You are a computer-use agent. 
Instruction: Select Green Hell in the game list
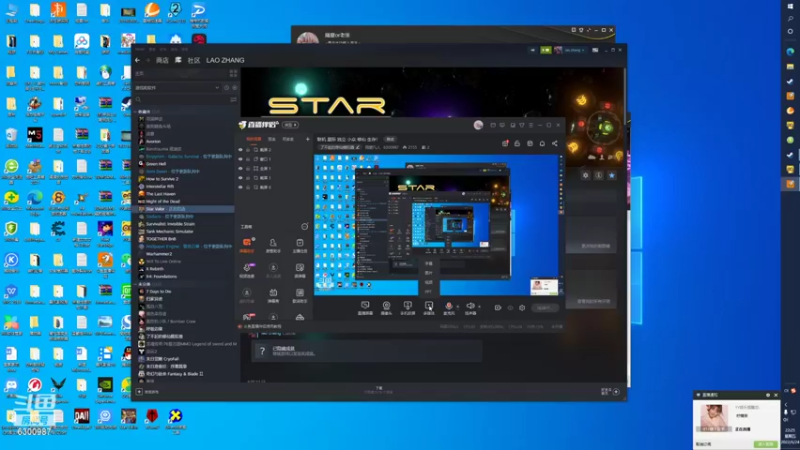tap(156, 164)
